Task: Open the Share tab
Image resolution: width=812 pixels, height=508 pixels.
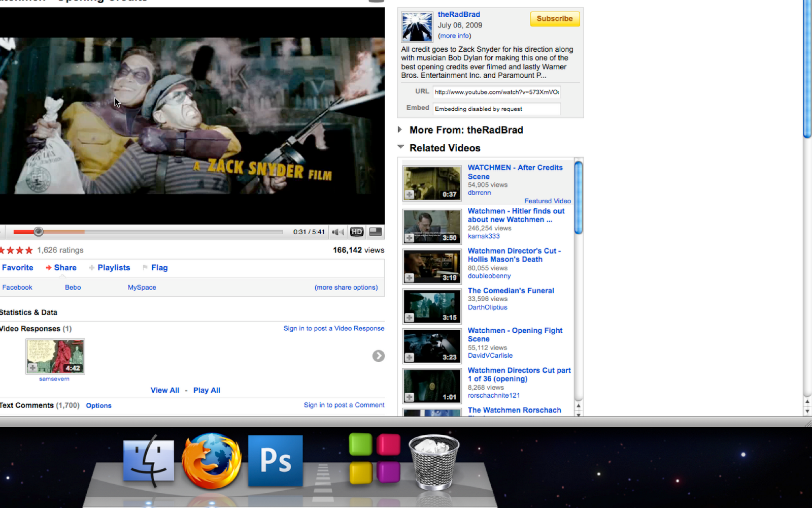Action: coord(61,268)
